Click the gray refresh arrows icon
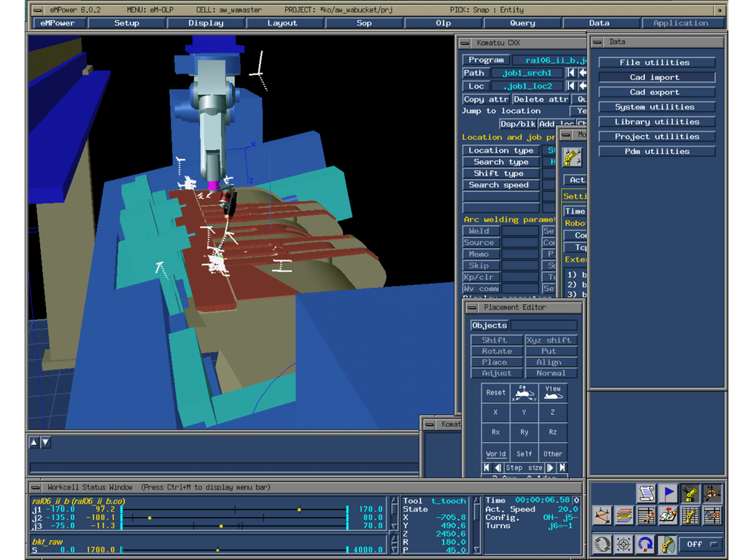Screen dimensions: 747x560 click(602, 544)
